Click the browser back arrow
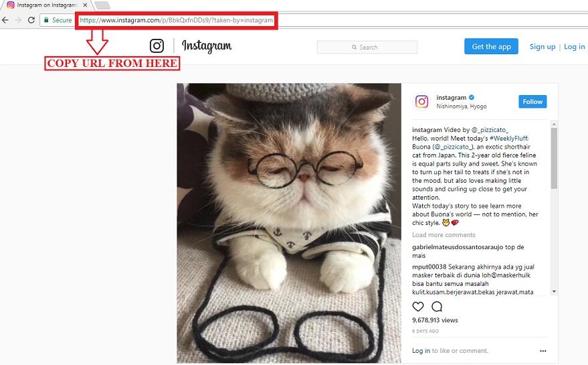Screen dimensions: 588x365 [6, 20]
